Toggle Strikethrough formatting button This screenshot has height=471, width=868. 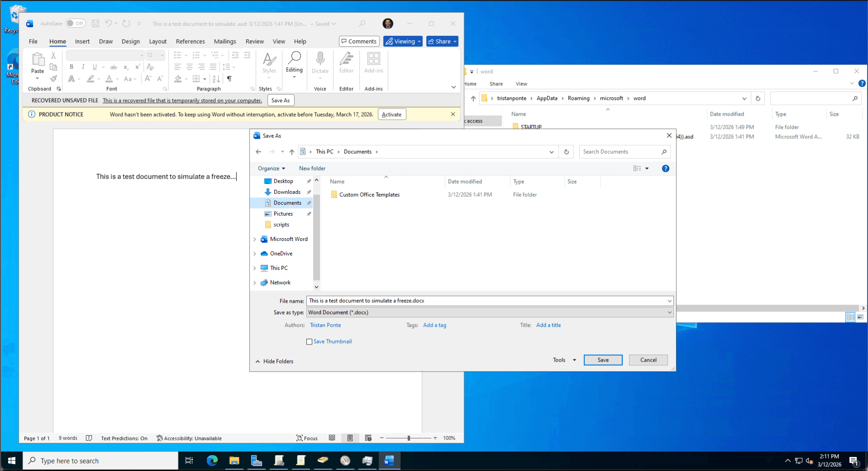(113, 67)
